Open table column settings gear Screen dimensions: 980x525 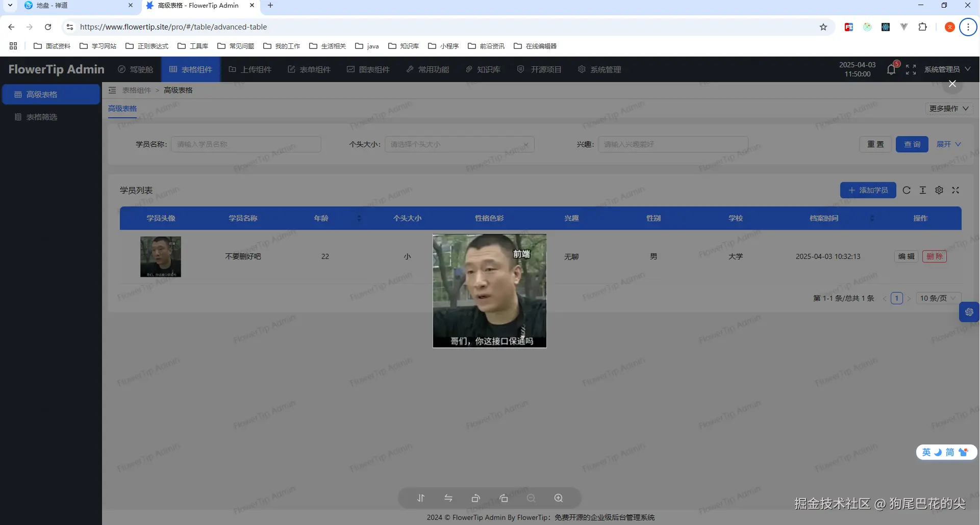[939, 190]
